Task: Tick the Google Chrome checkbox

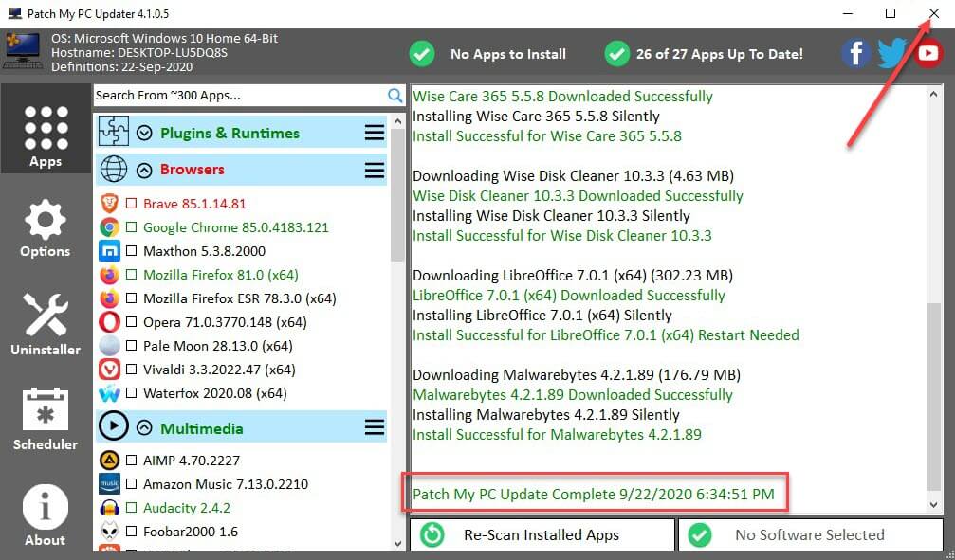Action: [132, 227]
